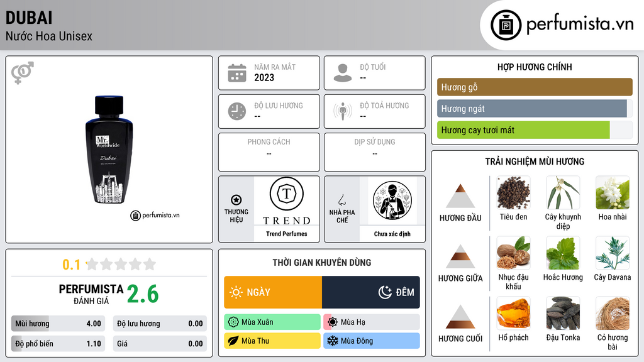
Task: Click the Trend Perfumes brand logo
Action: point(287,202)
